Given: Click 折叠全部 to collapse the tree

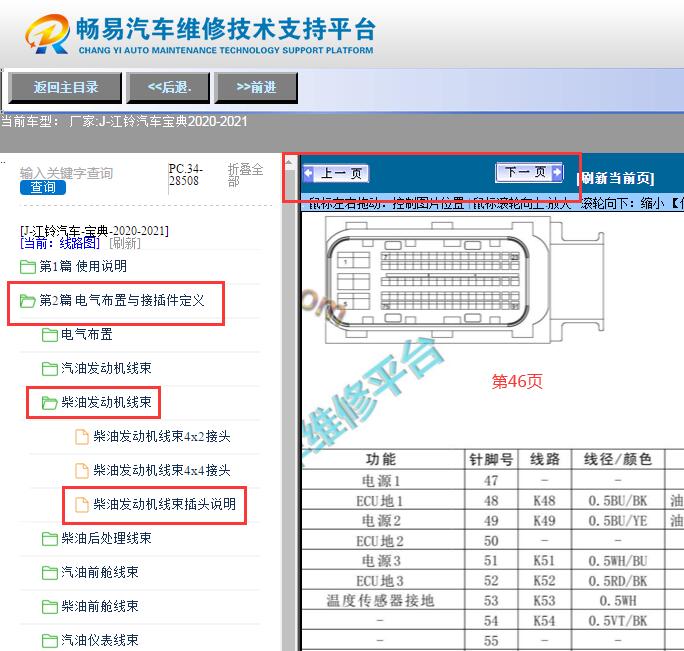Looking at the screenshot, I should (x=245, y=175).
